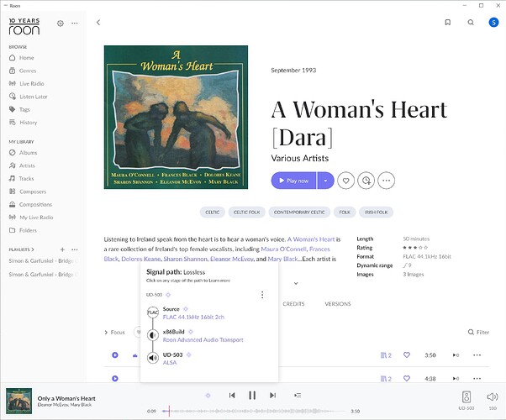Viewport: 506px width, 420px height.
Task: Open the Playlists more options dots
Action: tap(75, 249)
